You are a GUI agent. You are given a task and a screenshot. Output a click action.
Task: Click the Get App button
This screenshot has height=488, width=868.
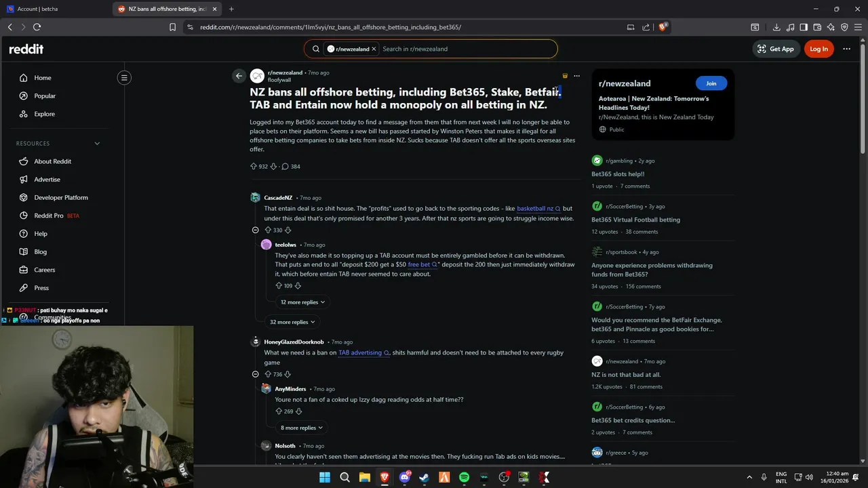coord(776,49)
